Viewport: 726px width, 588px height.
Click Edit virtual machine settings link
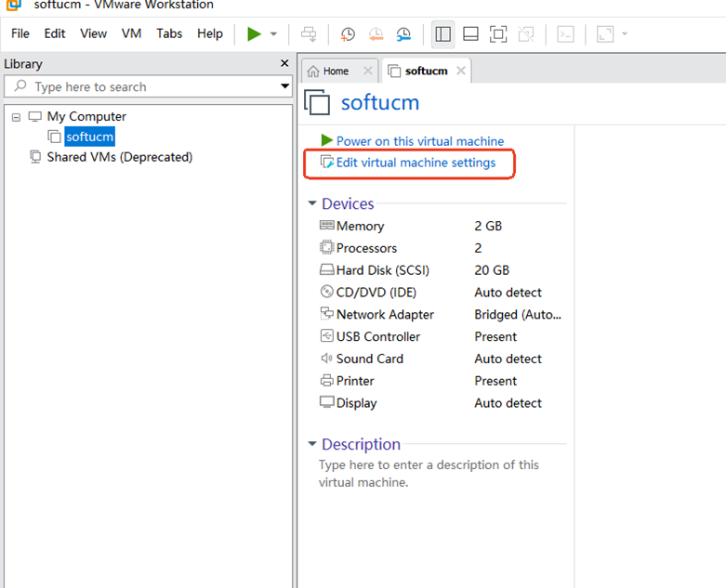coord(416,163)
